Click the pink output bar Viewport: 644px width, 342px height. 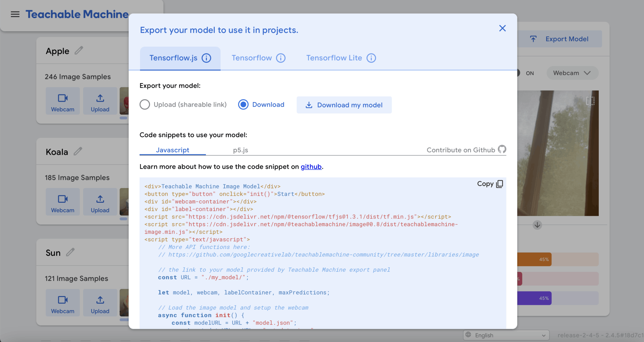[520, 279]
